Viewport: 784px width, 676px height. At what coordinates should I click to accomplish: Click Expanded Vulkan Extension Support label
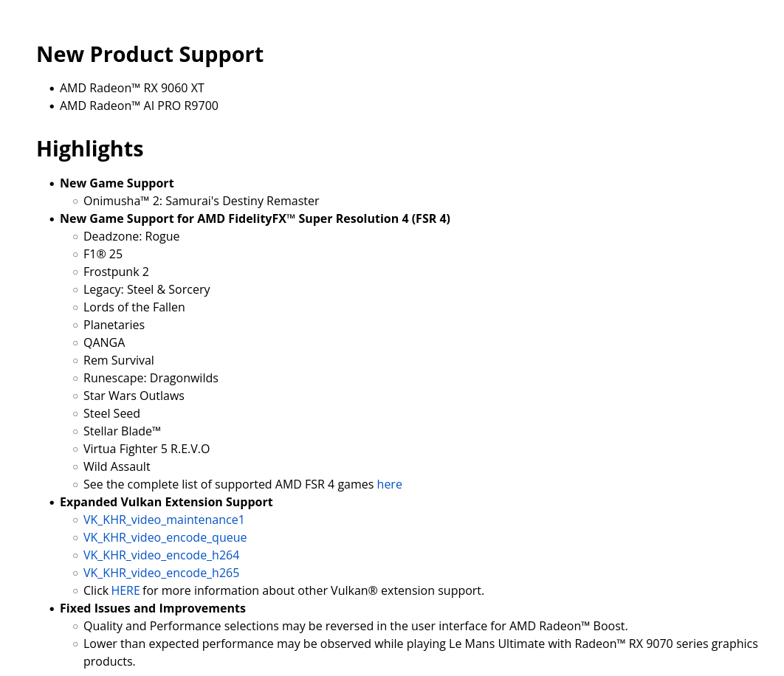click(x=166, y=502)
